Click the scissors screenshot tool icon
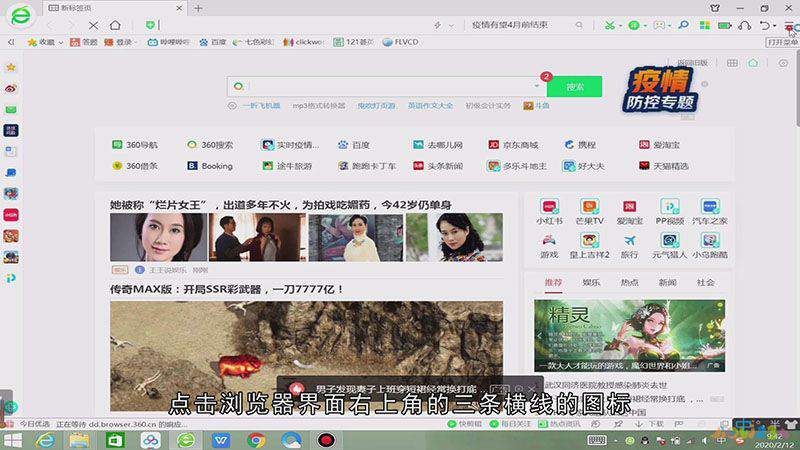800x450 pixels. (x=609, y=25)
